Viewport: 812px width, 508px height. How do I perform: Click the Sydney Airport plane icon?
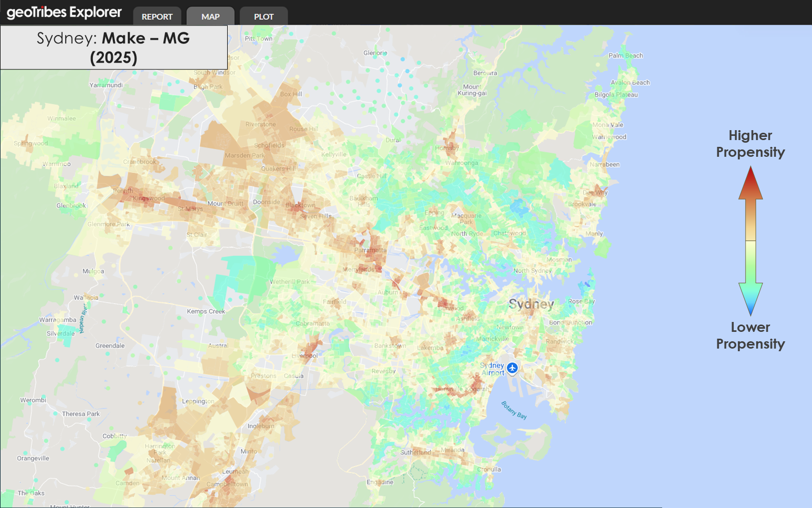512,368
